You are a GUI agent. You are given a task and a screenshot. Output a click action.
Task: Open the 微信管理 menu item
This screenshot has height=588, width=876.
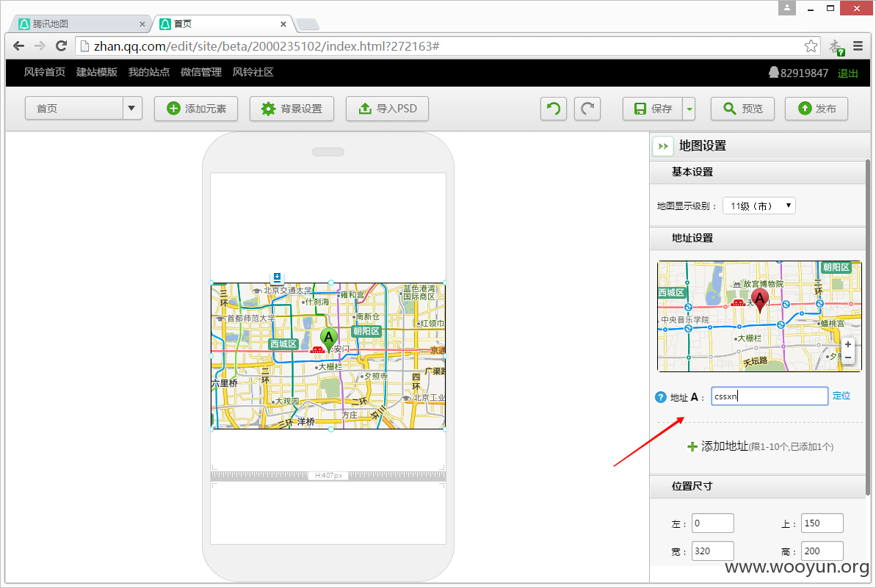201,72
